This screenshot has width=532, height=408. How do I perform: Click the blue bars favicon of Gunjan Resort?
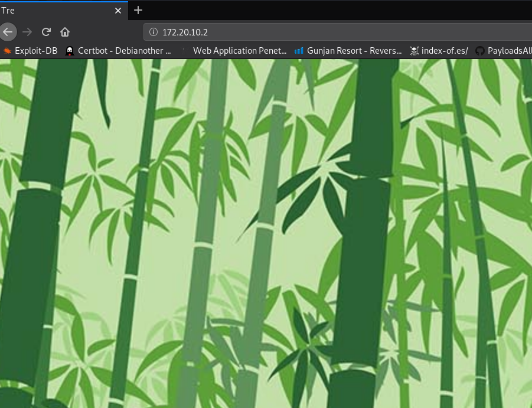[299, 51]
